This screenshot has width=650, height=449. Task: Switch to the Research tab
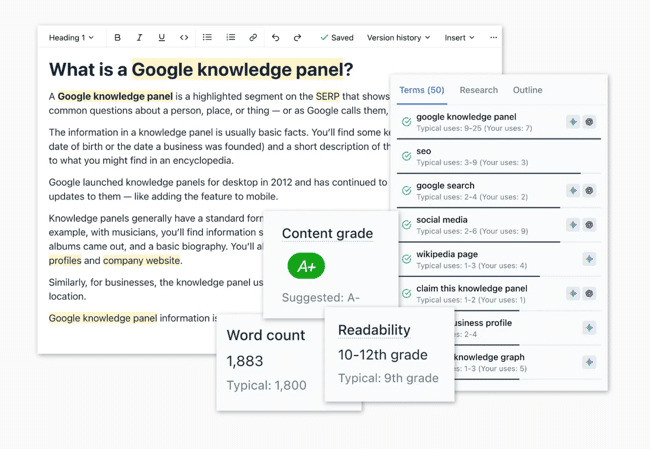point(479,90)
